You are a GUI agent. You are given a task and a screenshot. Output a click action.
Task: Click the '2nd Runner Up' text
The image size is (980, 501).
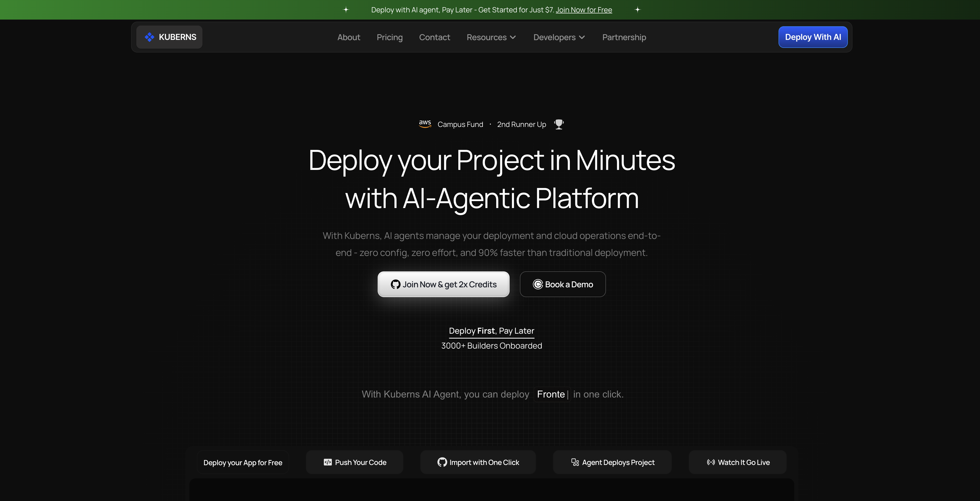522,124
